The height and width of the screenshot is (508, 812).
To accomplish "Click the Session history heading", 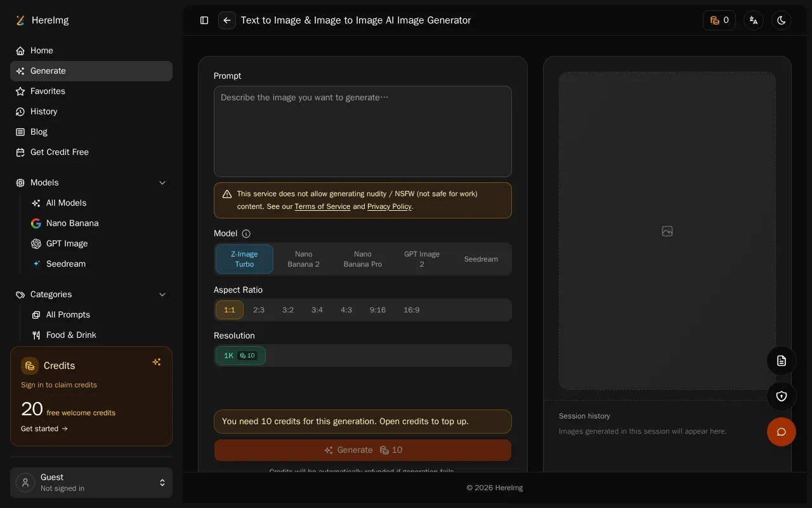I will pyautogui.click(x=584, y=416).
